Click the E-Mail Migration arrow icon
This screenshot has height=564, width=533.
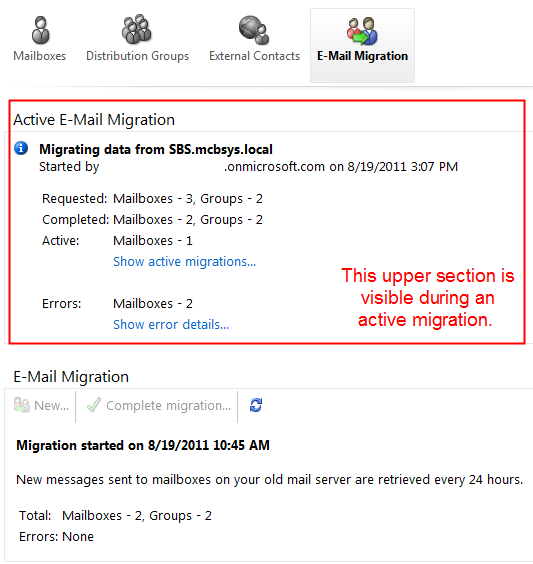(x=362, y=31)
